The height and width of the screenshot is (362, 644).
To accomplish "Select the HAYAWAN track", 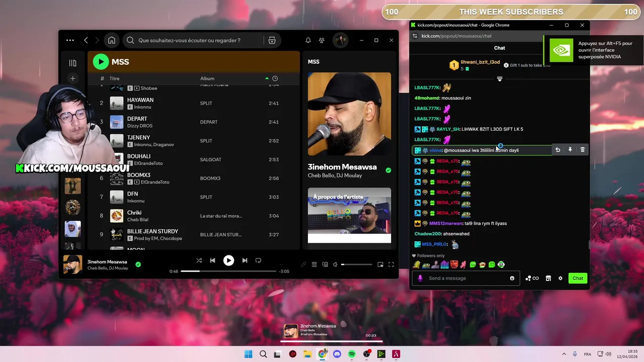I will point(193,103).
